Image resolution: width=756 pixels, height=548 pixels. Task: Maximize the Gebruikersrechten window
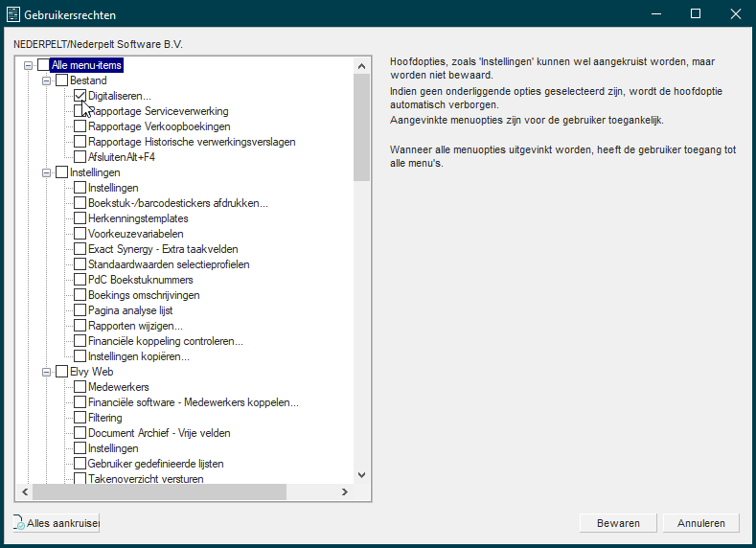(x=696, y=14)
